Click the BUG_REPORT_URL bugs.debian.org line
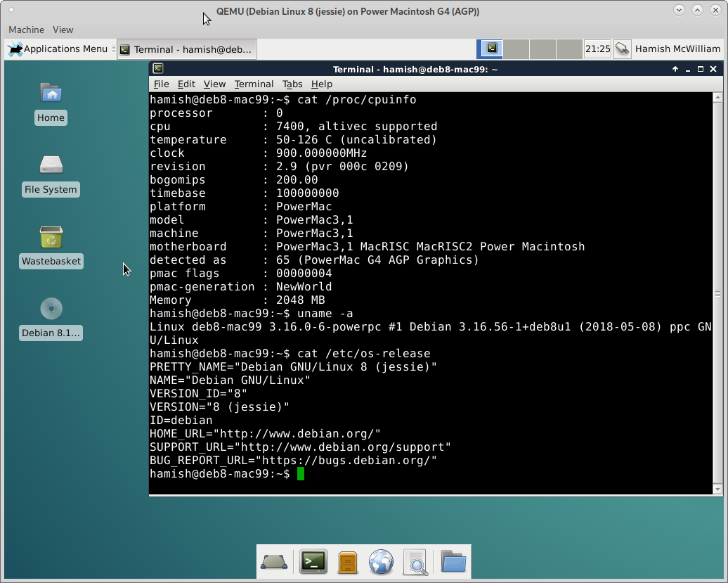This screenshot has width=728, height=583. (294, 461)
